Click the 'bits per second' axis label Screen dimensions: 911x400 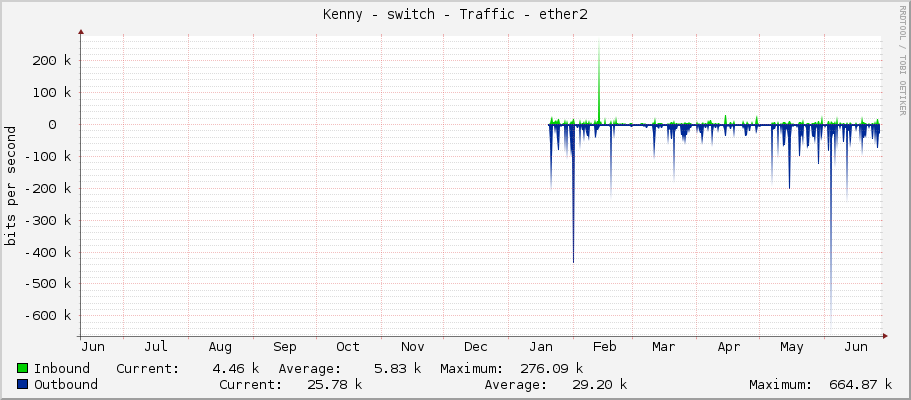click(10, 186)
